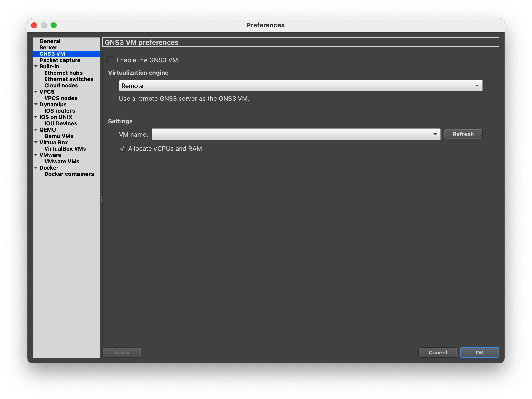Open Cloud nodes settings
Image resolution: width=532 pixels, height=399 pixels.
pos(61,85)
